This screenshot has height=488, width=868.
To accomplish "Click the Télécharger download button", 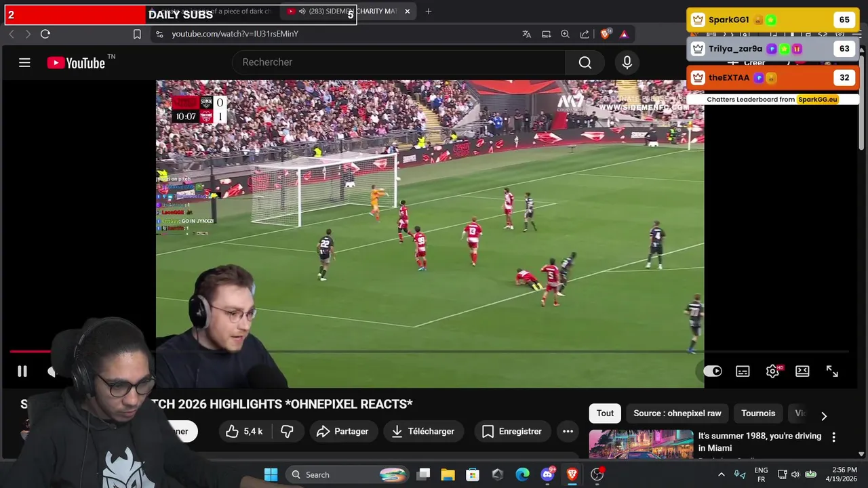I will (423, 431).
